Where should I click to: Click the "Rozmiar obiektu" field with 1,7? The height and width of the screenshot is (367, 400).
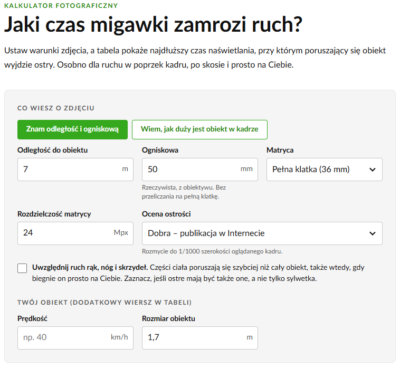200,338
